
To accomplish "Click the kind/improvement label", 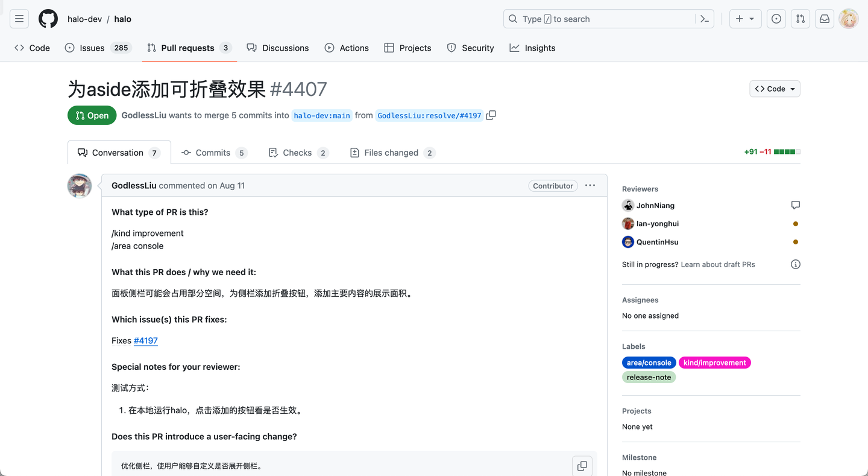I will 715,363.
